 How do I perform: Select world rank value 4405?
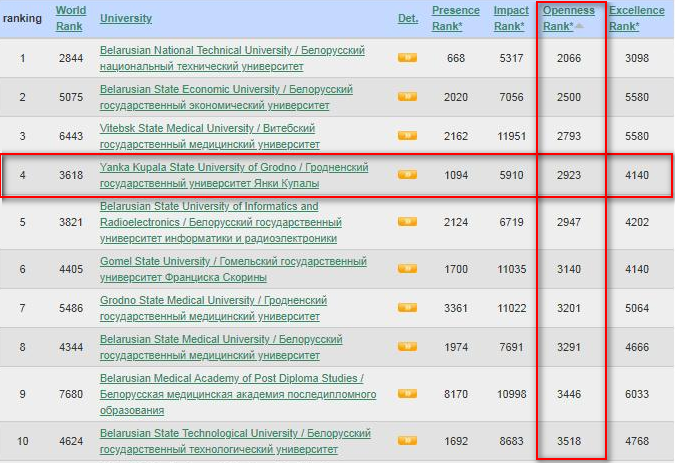point(71,269)
